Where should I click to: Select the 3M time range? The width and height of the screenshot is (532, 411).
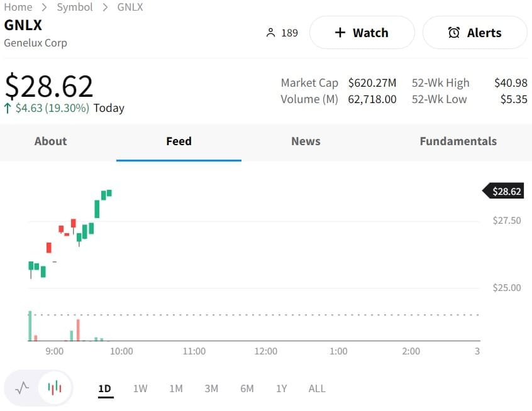(x=211, y=388)
